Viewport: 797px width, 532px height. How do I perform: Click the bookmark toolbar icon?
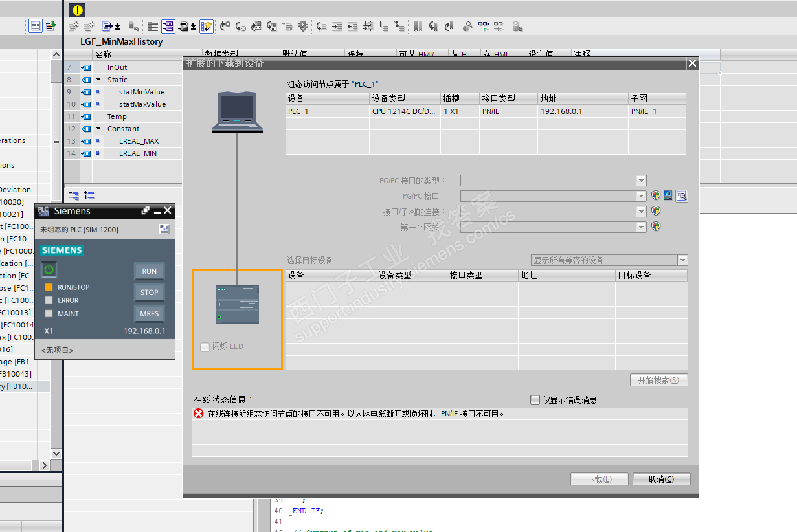tap(418, 27)
